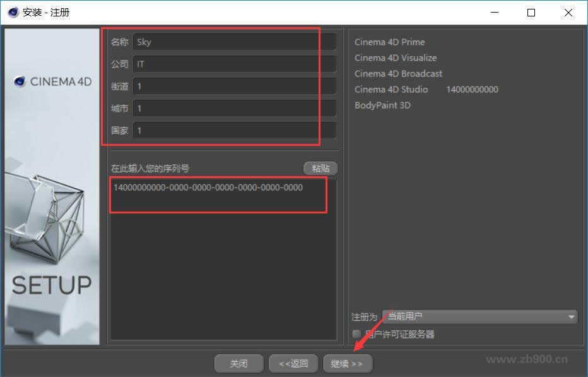Select Cinema 4D Studio with its serial shown

(391, 89)
